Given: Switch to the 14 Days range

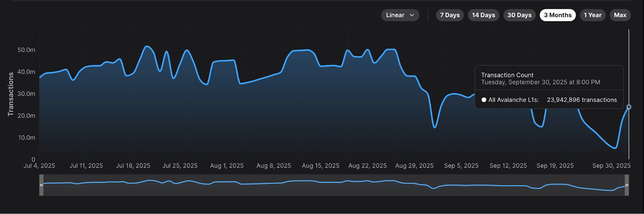Looking at the screenshot, I should click(483, 15).
